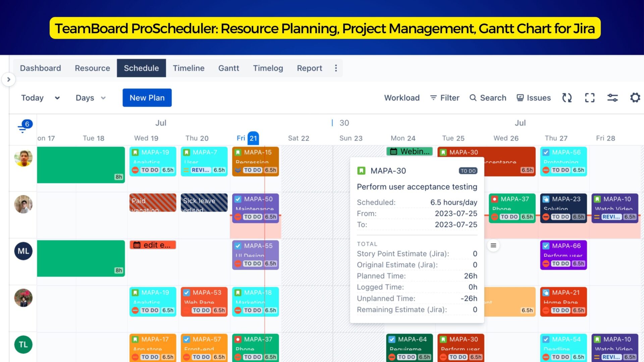Click the TO DO badge in the MAPA-30 popup
Image resolution: width=644 pixels, height=362 pixels.
coord(468,171)
